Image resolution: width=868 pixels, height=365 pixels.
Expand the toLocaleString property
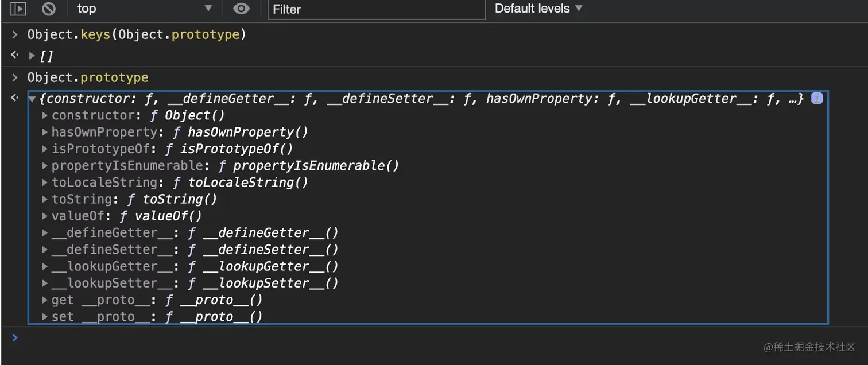coord(45,182)
